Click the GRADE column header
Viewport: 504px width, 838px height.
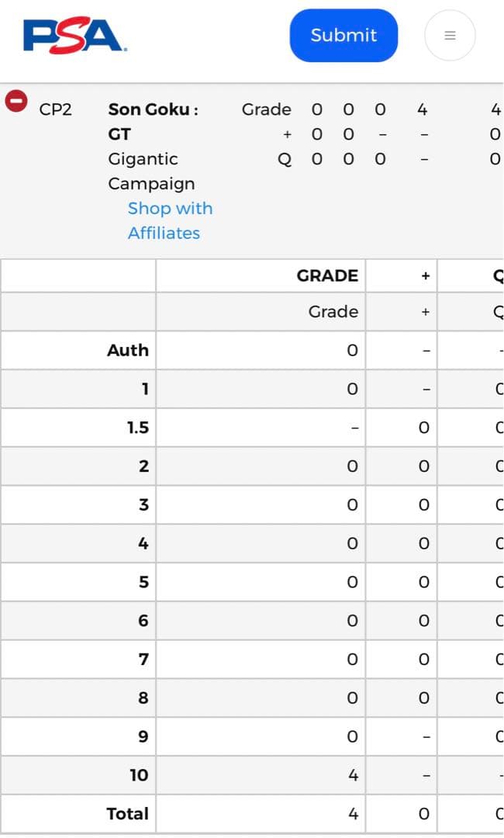coord(327,275)
